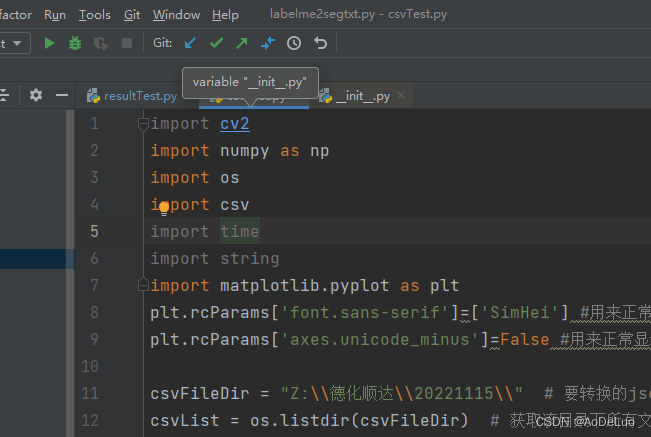Open the Refactor menu

point(15,15)
